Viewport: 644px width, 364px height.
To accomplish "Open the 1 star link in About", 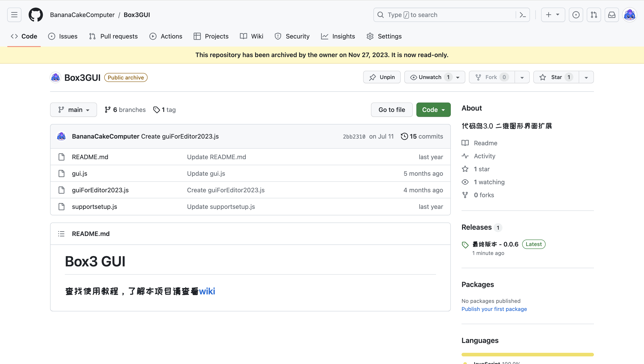I will (x=476, y=169).
